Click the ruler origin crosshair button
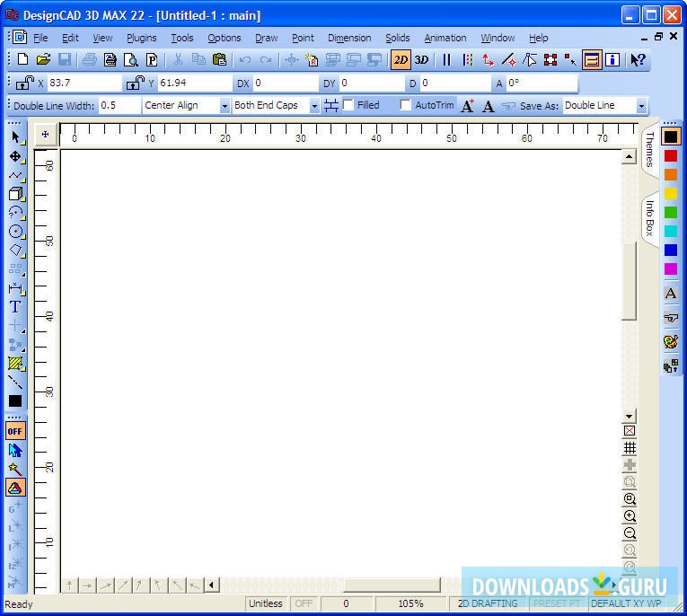The height and width of the screenshot is (616, 687). pos(45,135)
